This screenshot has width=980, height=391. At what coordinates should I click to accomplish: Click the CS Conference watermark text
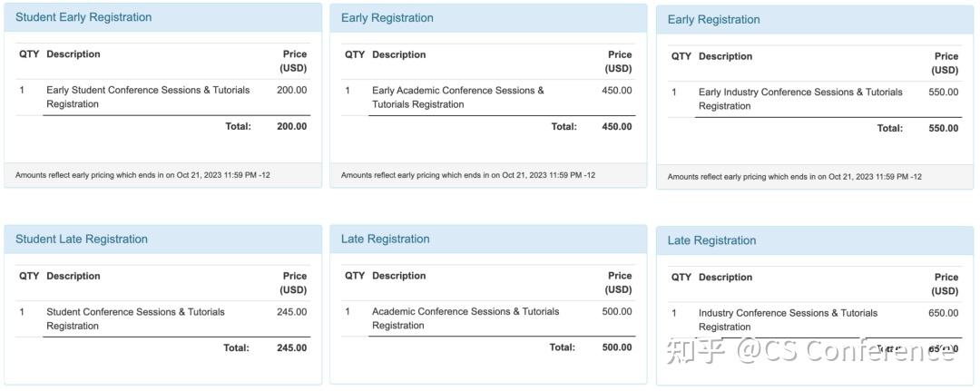[x=844, y=351]
